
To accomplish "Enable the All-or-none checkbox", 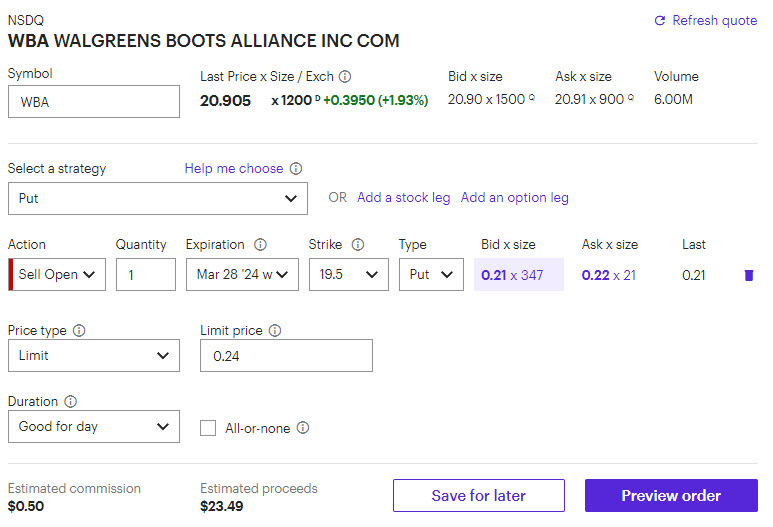I will 208,428.
